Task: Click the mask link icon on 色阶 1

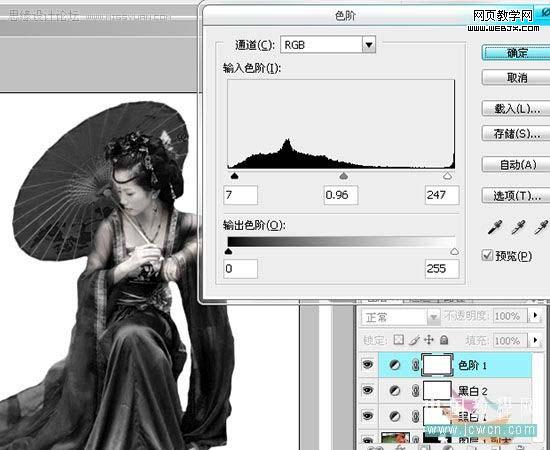Action: point(415,365)
